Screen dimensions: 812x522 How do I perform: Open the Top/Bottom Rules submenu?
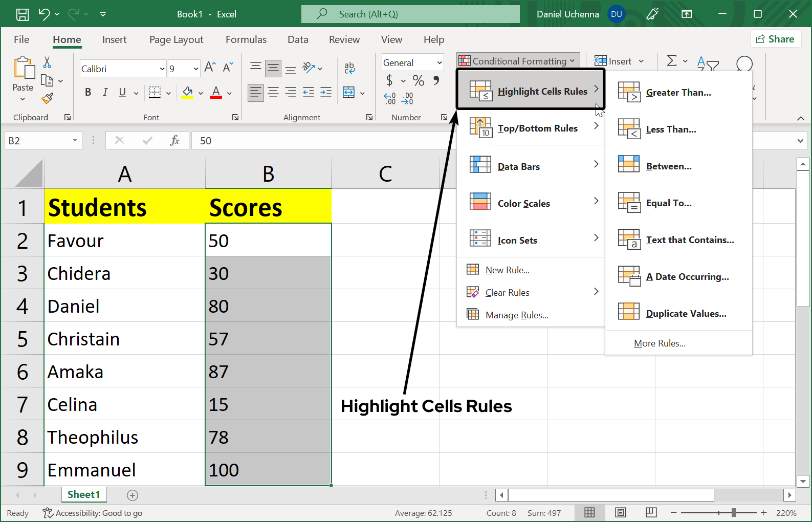pyautogui.click(x=531, y=128)
